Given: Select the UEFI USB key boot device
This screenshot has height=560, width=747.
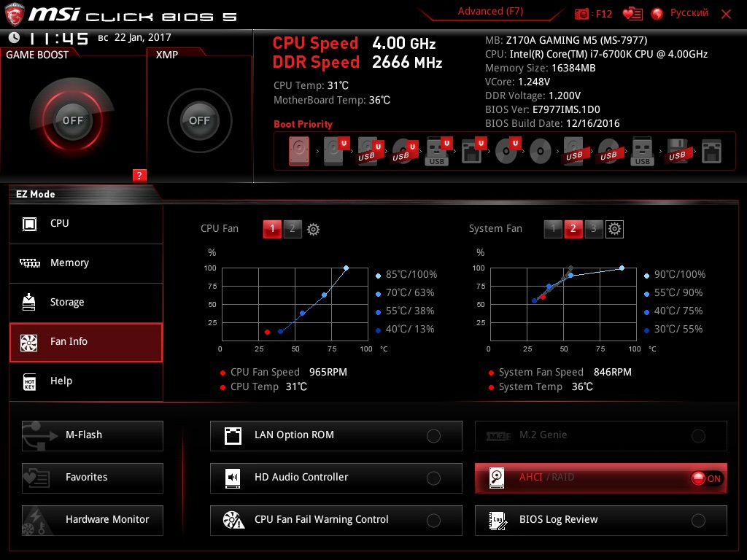Looking at the screenshot, I should (437, 152).
